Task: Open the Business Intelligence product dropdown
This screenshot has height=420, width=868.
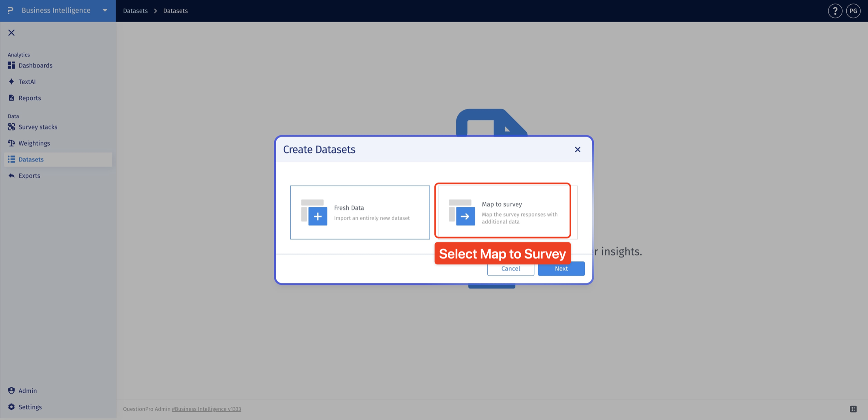Action: [x=105, y=11]
